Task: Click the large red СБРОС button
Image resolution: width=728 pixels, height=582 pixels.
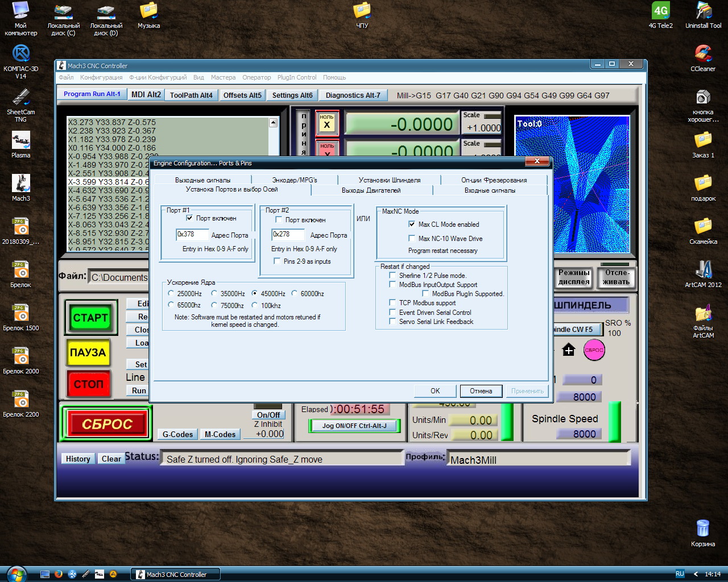Action: tap(107, 424)
